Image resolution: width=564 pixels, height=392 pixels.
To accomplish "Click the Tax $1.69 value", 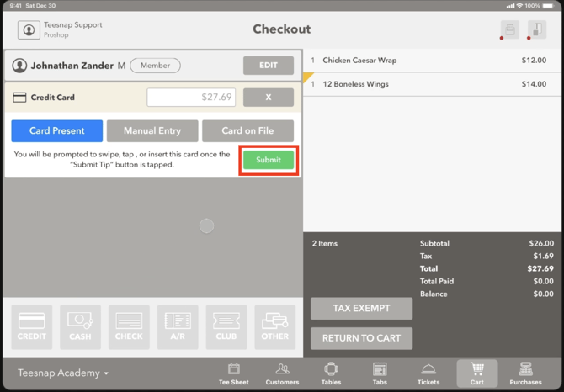I will coord(543,257).
